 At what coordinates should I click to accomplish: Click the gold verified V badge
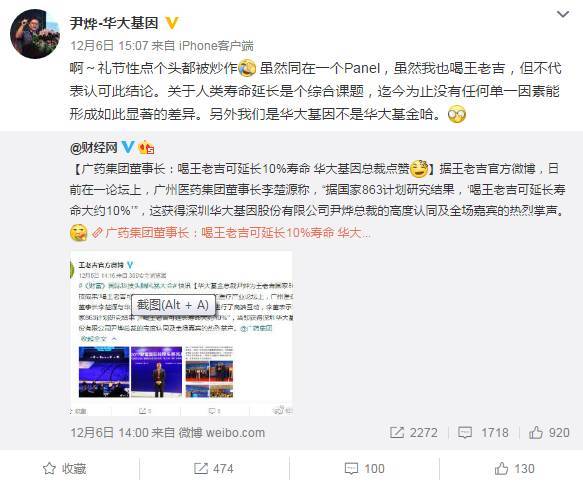[x=171, y=23]
